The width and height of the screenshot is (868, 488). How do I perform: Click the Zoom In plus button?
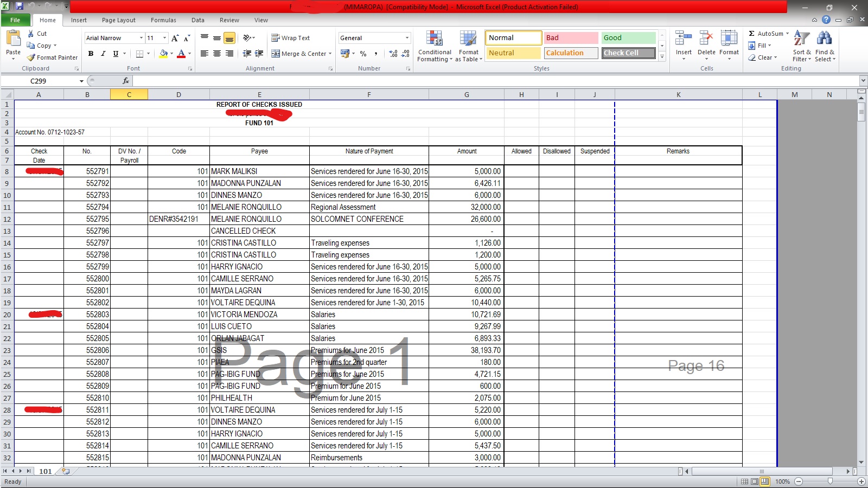pyautogui.click(x=861, y=481)
